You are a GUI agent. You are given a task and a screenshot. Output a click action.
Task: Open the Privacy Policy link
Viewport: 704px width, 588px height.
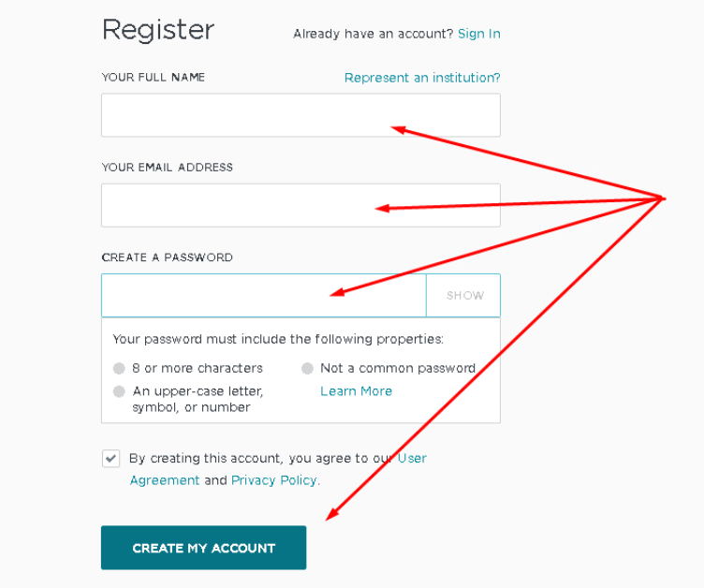click(274, 480)
